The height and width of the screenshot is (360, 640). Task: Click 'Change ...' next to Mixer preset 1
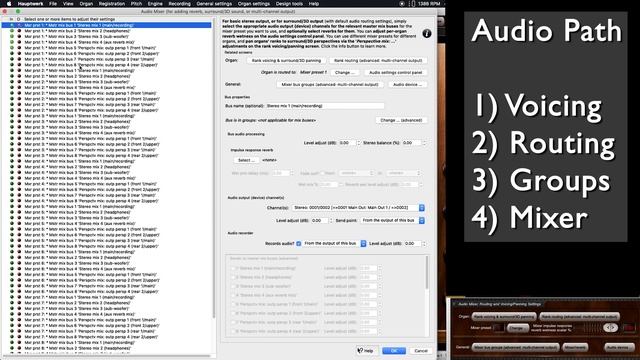pos(344,72)
